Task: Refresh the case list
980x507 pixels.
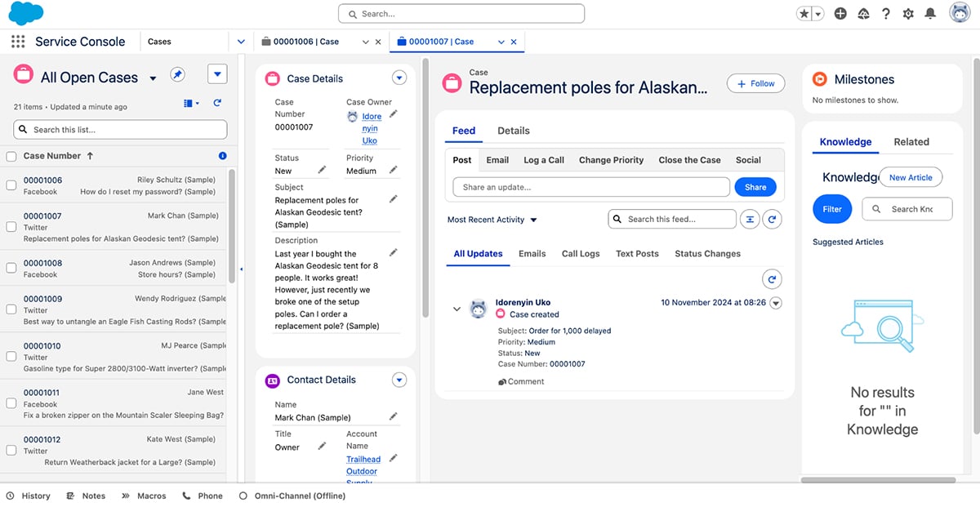Action: [x=217, y=102]
